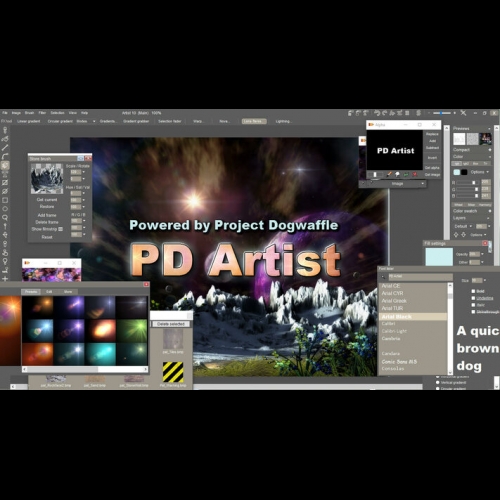The height and width of the screenshot is (500, 500).
Task: Click the undo arrow in top toolbar
Action: [x=377, y=113]
